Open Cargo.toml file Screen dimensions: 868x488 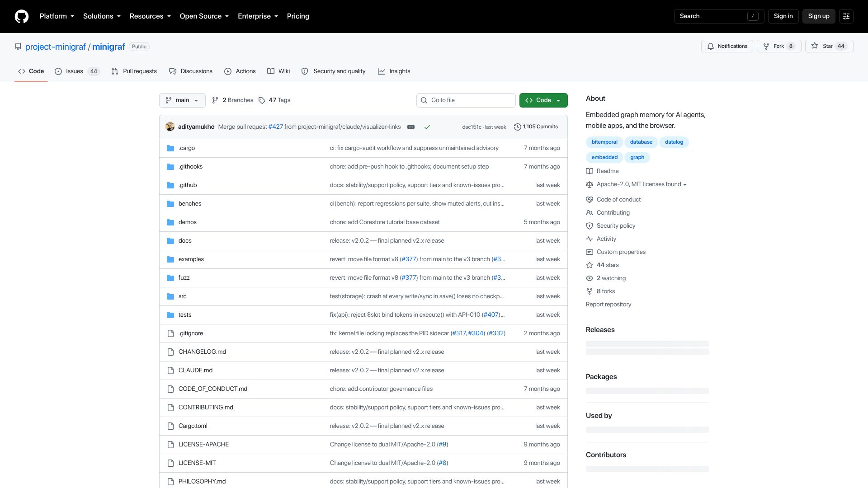pos(193,426)
